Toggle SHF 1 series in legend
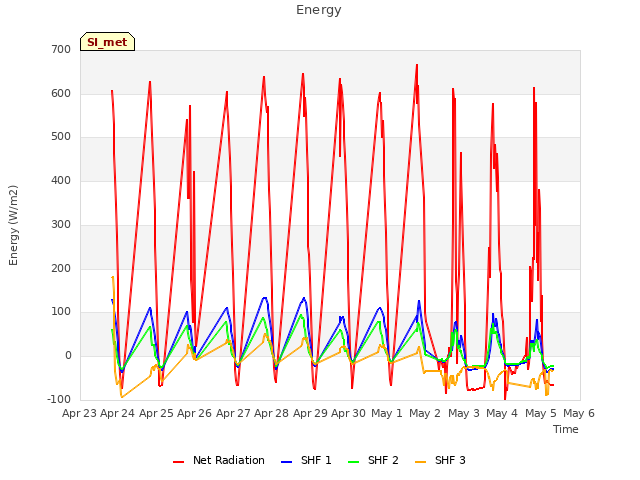Image resolution: width=640 pixels, height=480 pixels. tap(306, 460)
